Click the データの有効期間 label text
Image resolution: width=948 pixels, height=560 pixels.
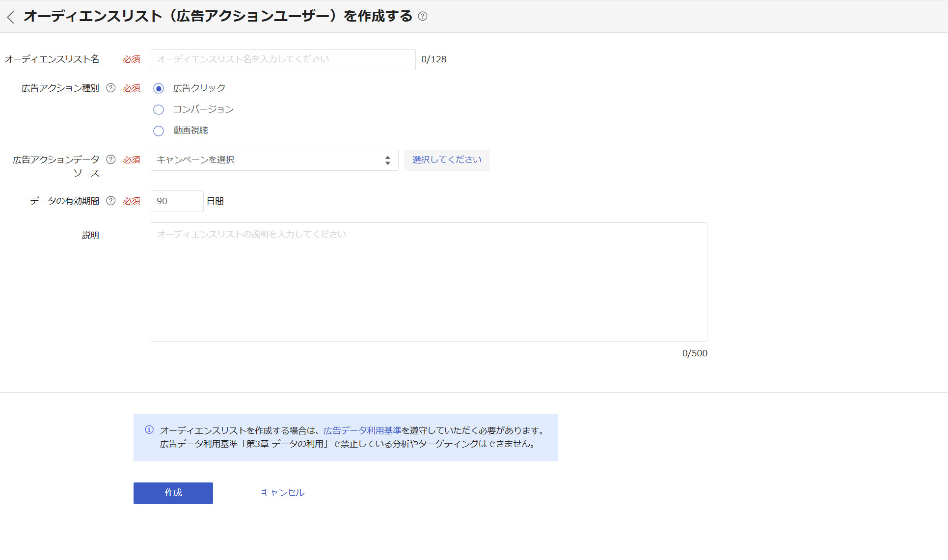[65, 201]
